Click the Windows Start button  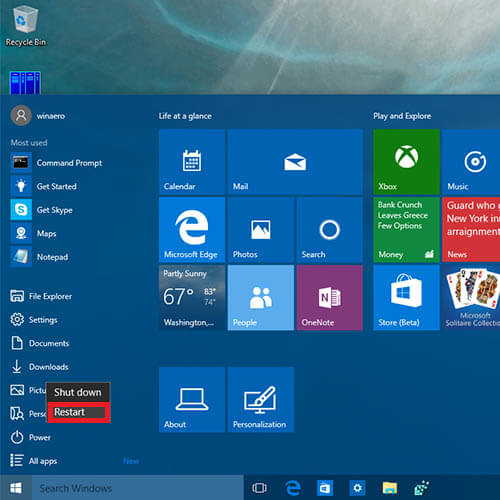tap(16, 488)
